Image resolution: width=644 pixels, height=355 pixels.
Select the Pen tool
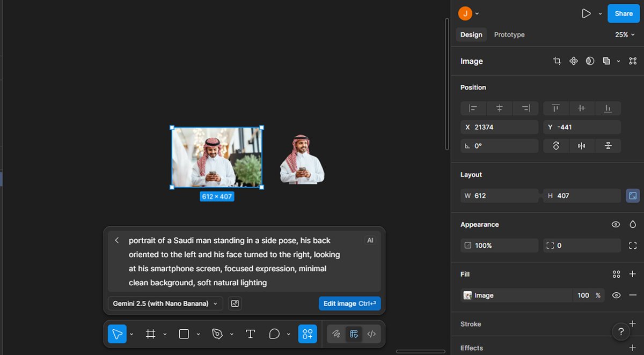coord(217,334)
